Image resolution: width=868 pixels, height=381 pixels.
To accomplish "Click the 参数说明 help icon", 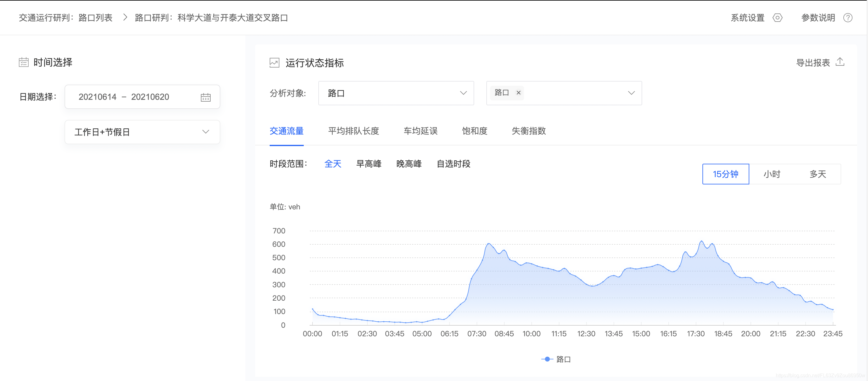I will point(849,18).
